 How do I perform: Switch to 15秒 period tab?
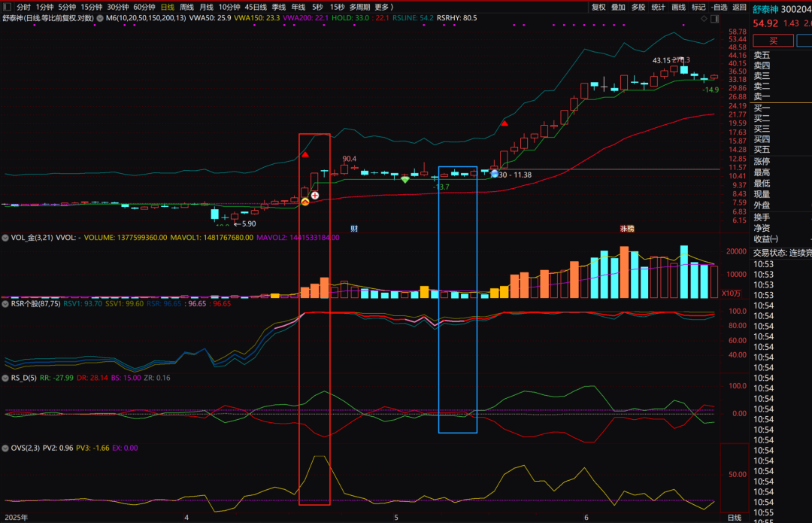337,8
